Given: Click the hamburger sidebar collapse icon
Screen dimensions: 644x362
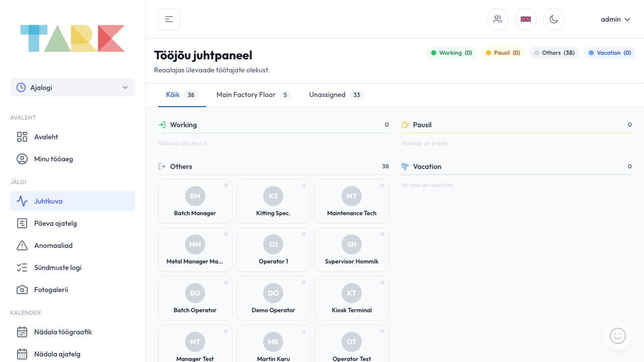Looking at the screenshot, I should pos(169,19).
